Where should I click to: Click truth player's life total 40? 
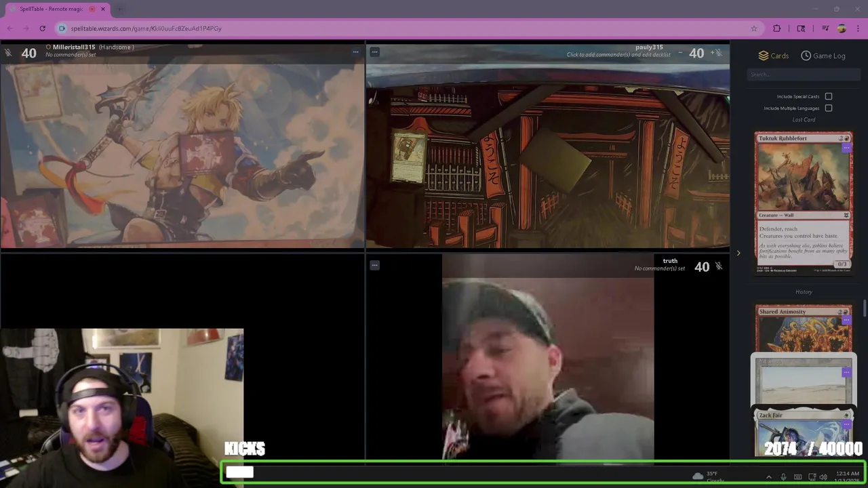[x=702, y=267]
